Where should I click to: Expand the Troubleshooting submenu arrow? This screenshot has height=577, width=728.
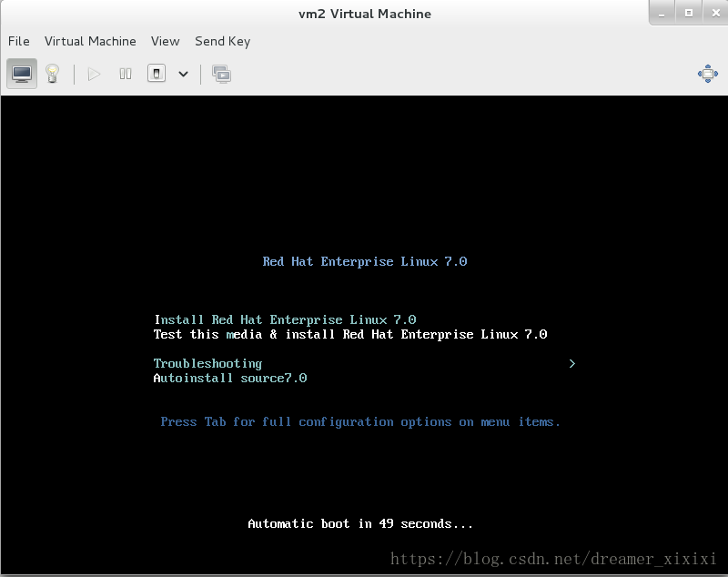tap(572, 363)
